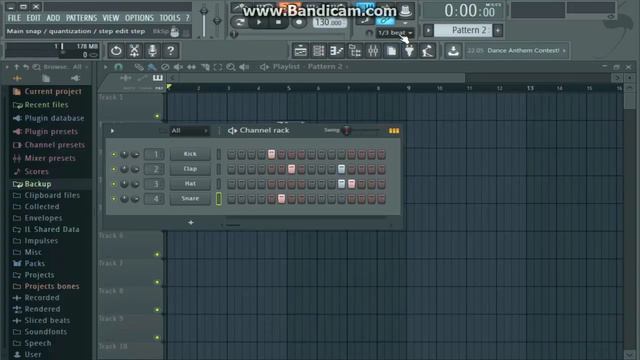
Task: Open the question mark help icon
Action: pyautogui.click(x=171, y=51)
